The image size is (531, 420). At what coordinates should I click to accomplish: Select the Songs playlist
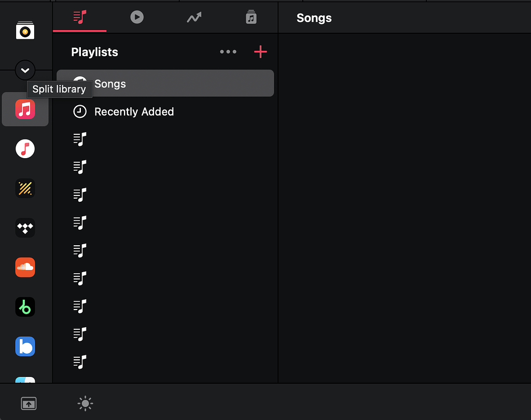(110, 83)
